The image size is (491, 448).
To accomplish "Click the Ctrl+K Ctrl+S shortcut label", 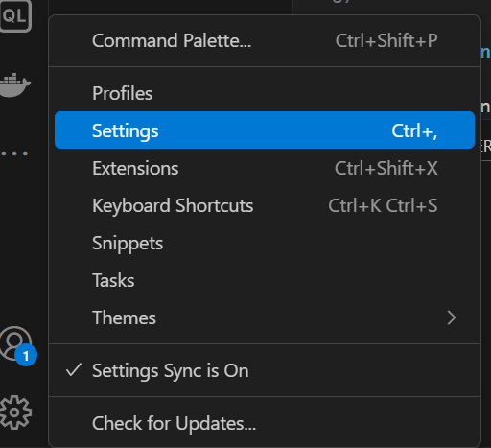I will click(x=383, y=205).
